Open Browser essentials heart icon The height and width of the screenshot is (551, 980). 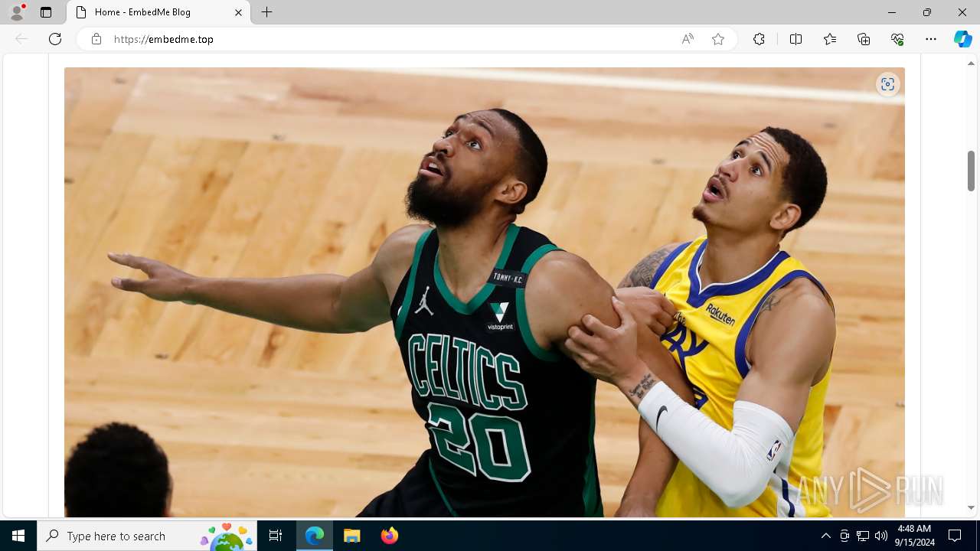click(x=897, y=39)
